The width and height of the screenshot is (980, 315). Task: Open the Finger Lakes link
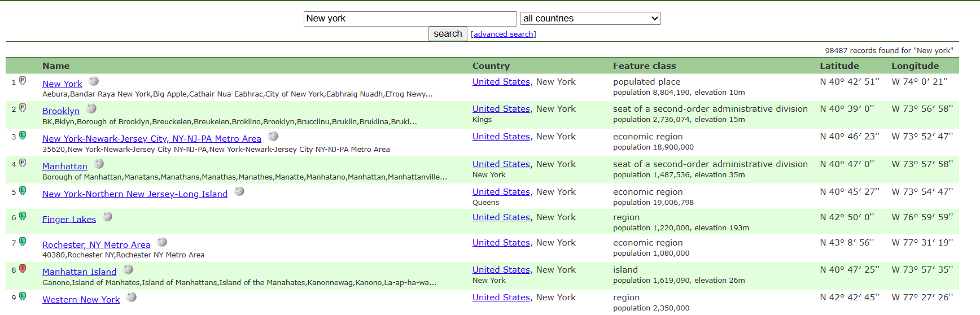[x=69, y=220]
